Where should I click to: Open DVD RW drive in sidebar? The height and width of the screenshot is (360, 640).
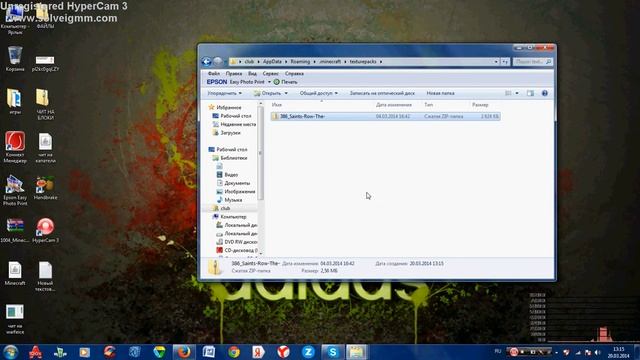pos(240,242)
